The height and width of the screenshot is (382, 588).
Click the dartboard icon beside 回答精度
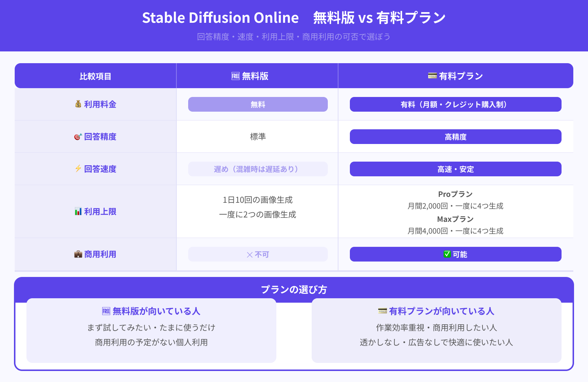[77, 137]
